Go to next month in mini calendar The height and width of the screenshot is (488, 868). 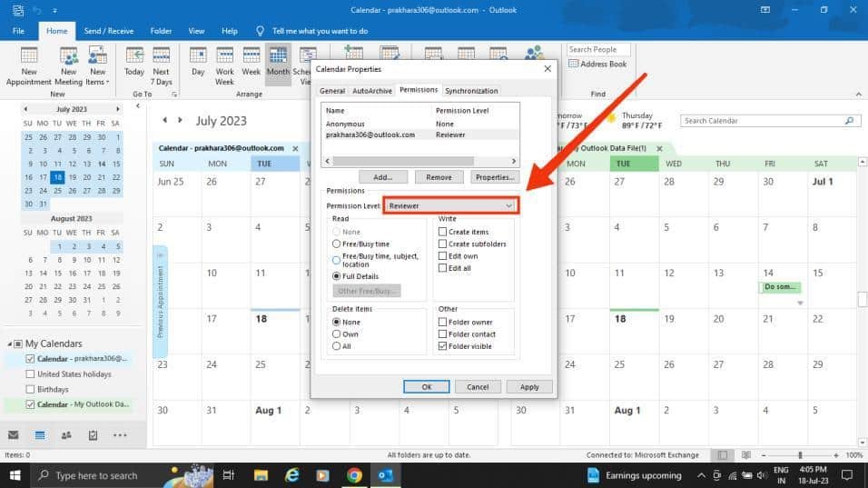point(117,109)
